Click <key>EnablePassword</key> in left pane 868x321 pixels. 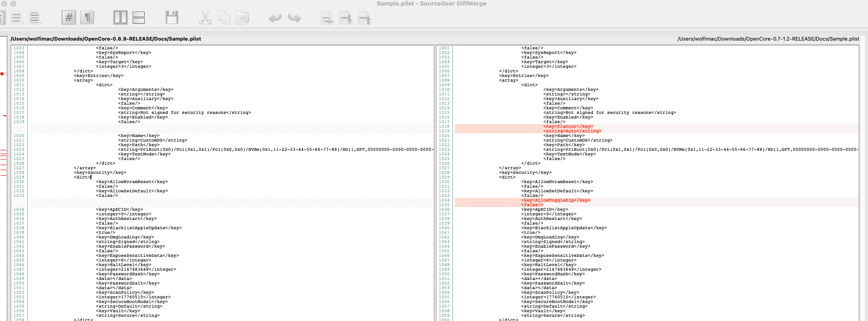tap(130, 246)
